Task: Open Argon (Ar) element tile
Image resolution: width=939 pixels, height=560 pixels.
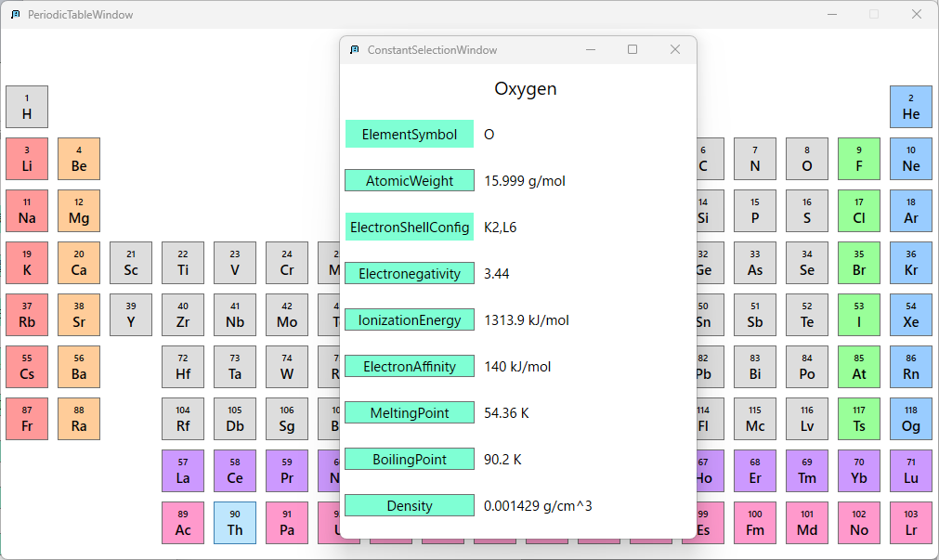Action: pyautogui.click(x=911, y=211)
